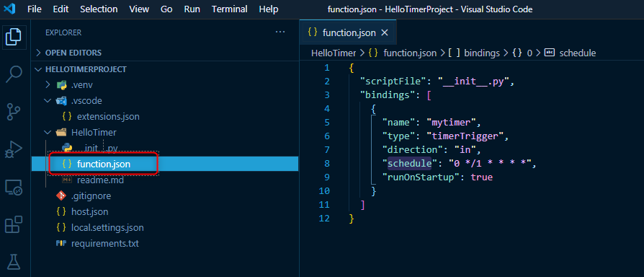Open readme.md in the explorer

165,180
